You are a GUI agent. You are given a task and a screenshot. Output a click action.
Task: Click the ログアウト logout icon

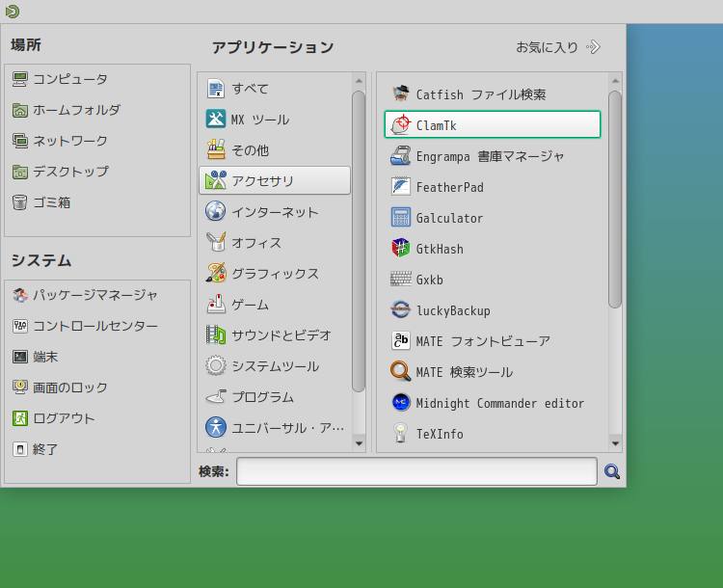coord(20,418)
